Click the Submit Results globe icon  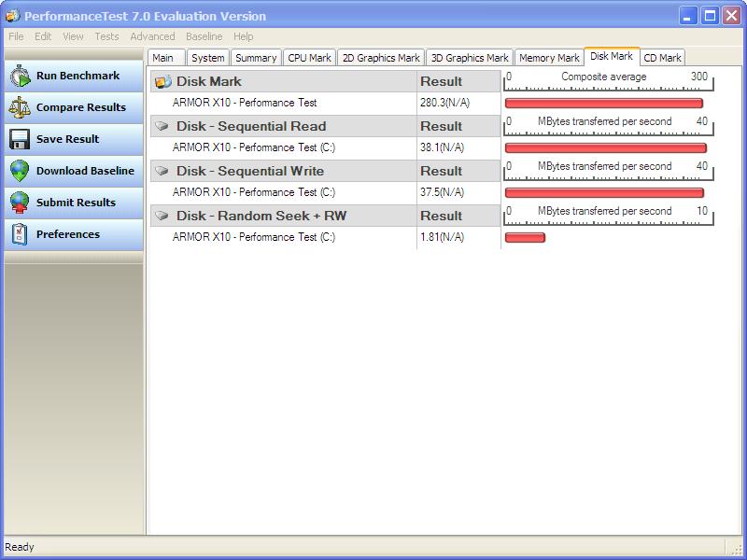point(20,203)
